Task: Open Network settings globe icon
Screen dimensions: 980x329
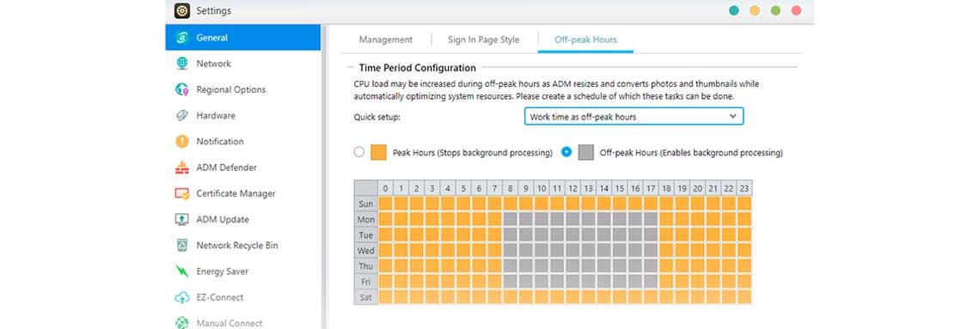Action: click(182, 64)
